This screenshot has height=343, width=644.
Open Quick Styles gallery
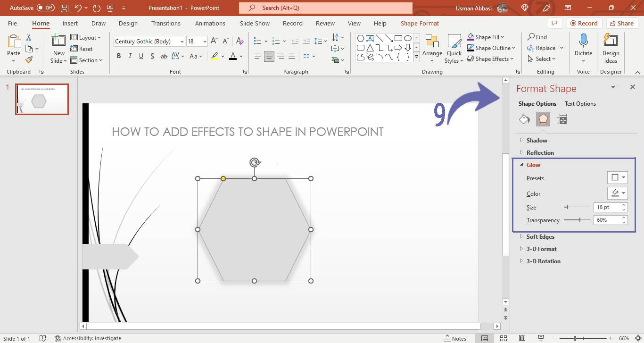tap(454, 49)
